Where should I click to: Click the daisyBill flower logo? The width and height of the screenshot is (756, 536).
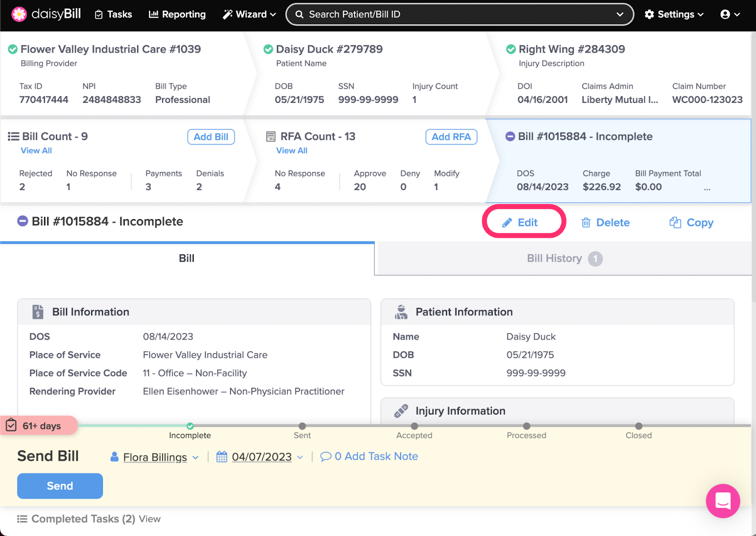(19, 14)
